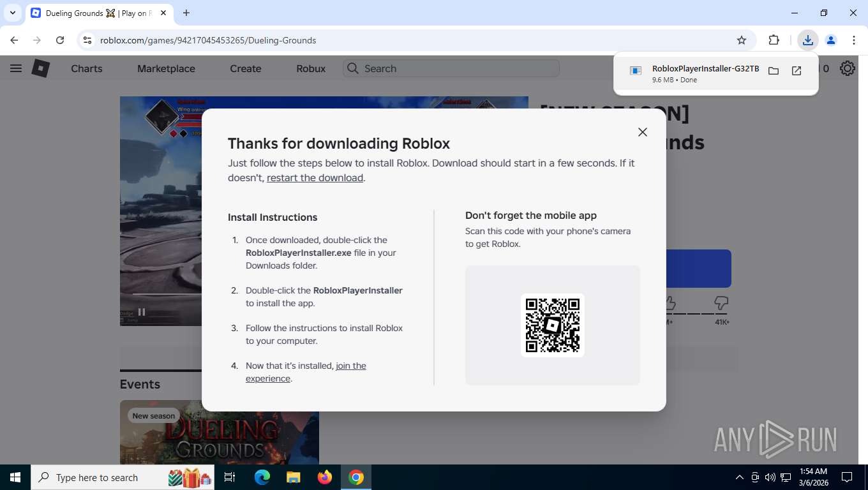Click the taskbar search box

click(123, 477)
